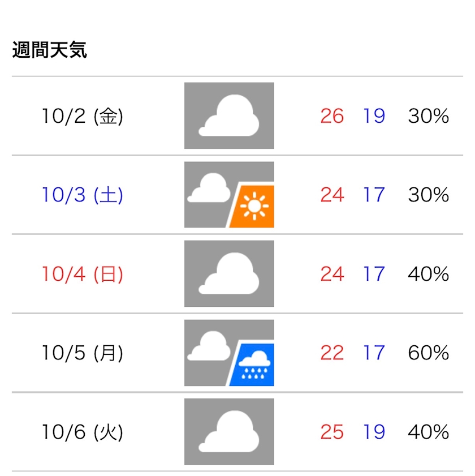
Task: Select the 10/3 (土) Saturday date
Action: point(83,195)
